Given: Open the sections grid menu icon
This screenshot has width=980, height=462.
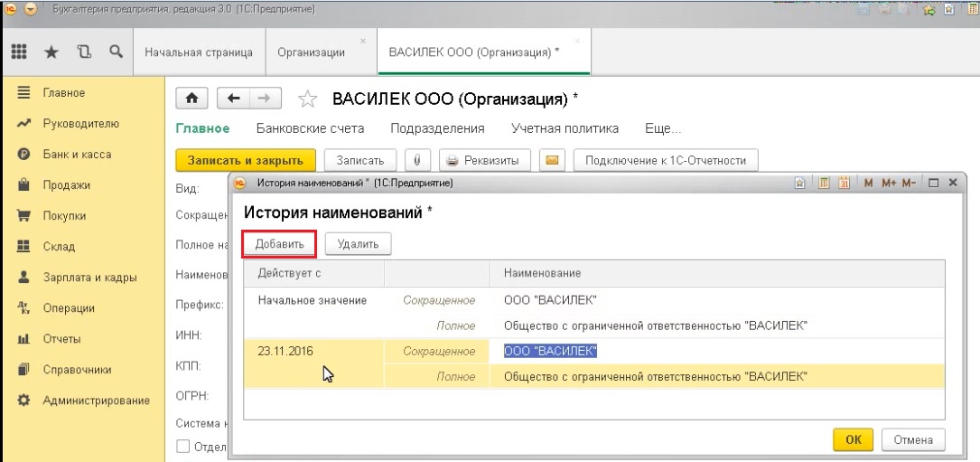Looking at the screenshot, I should [x=19, y=52].
